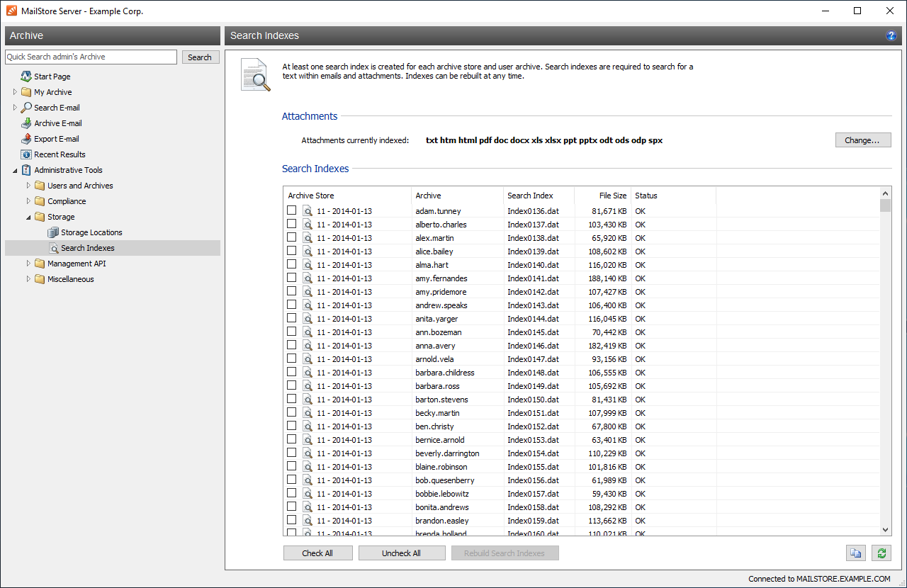
Task: Click the Storage Locations database icon
Action: point(53,232)
